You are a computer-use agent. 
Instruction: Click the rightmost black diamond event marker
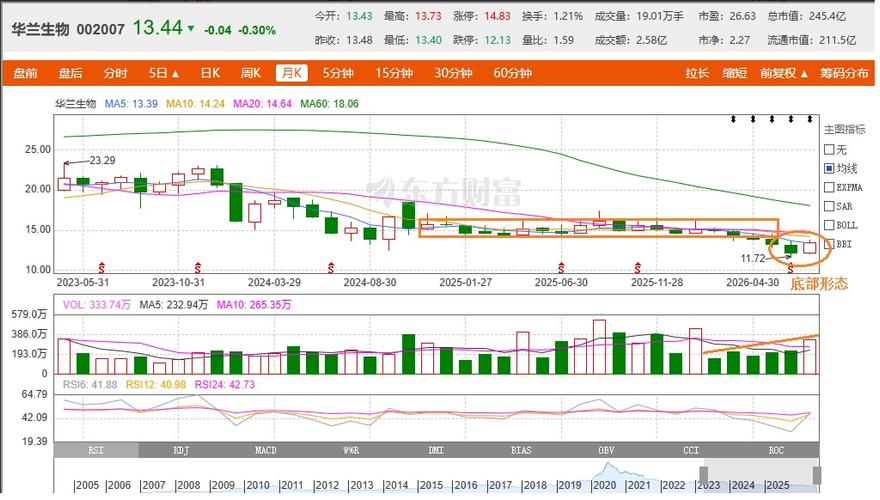tap(809, 119)
